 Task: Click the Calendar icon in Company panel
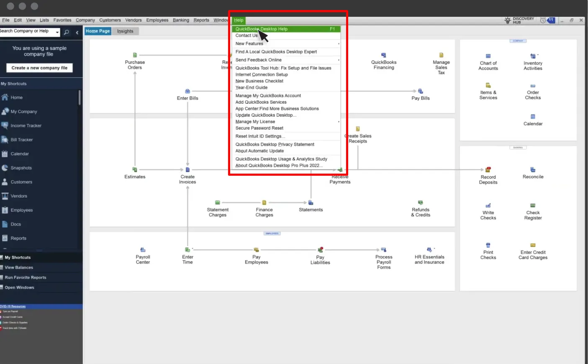533,117
